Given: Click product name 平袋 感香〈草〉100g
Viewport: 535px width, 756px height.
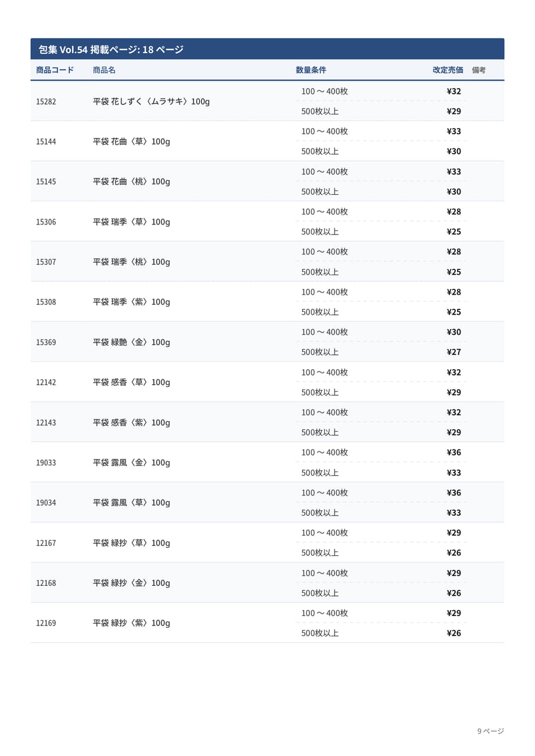Looking at the screenshot, I should point(131,382).
